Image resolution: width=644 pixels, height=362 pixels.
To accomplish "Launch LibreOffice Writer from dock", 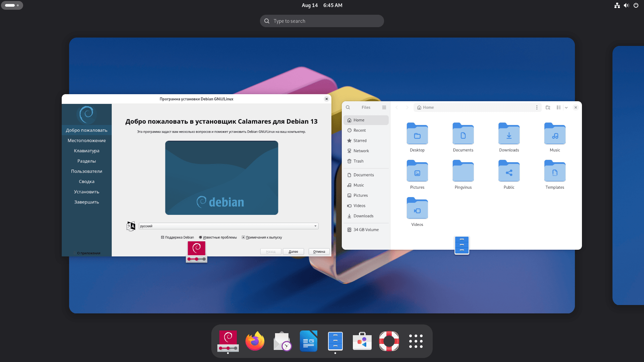I will [x=308, y=341].
